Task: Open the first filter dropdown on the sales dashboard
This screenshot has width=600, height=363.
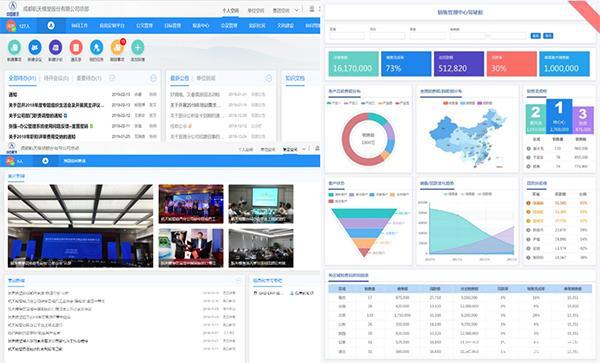Action: coord(347,36)
